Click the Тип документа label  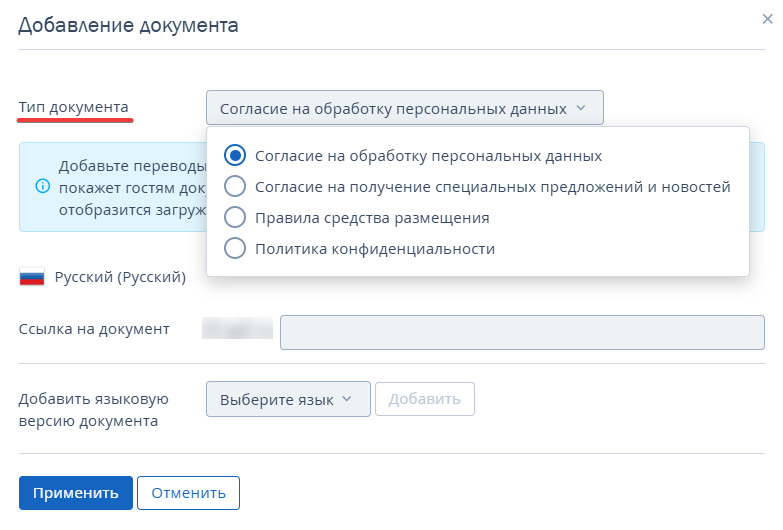[73, 107]
